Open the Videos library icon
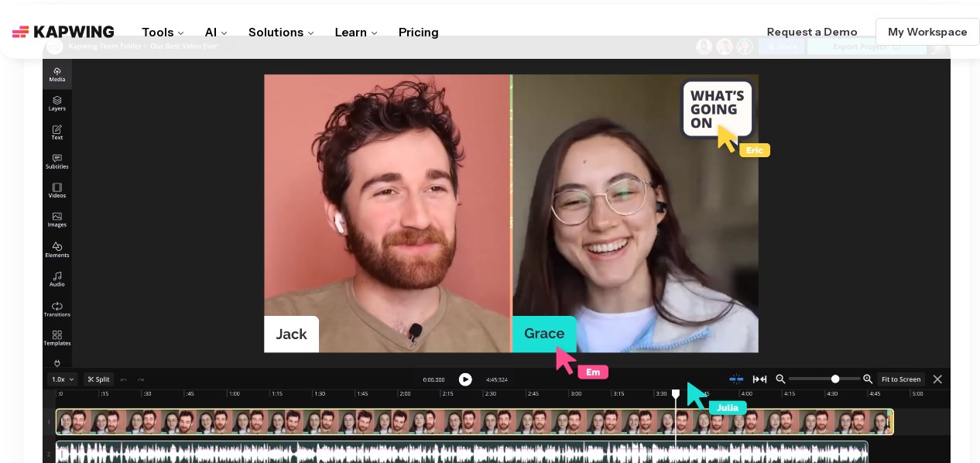The height and width of the screenshot is (463, 980). pyautogui.click(x=57, y=190)
